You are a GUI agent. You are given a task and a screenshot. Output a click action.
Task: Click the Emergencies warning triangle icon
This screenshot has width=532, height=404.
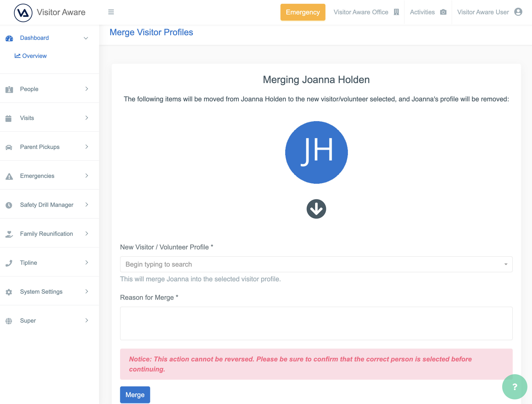pos(9,176)
